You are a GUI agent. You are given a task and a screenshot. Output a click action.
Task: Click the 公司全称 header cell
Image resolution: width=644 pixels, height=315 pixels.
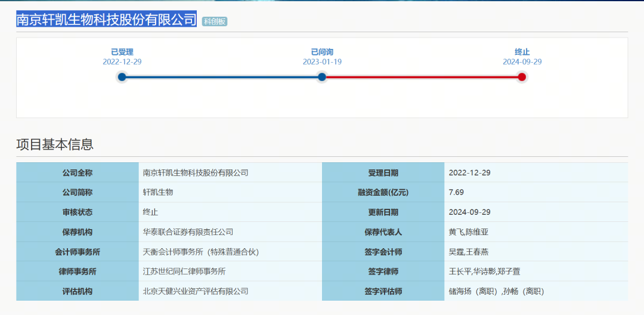point(78,172)
